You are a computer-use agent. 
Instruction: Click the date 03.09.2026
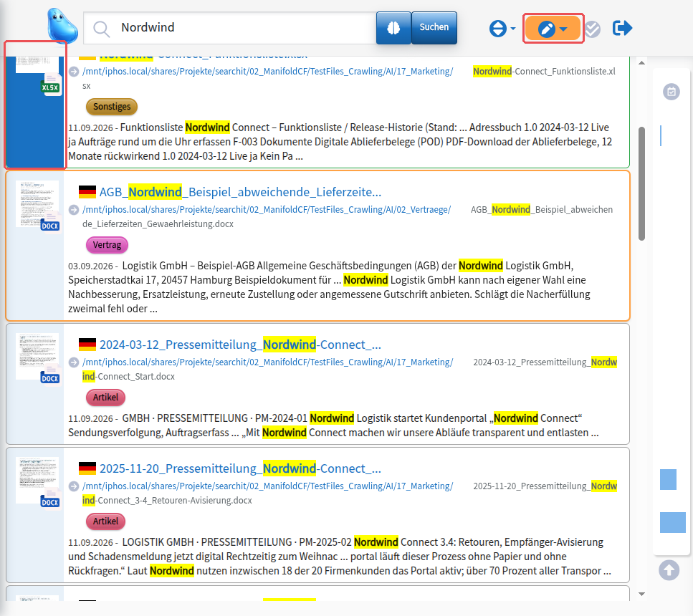tap(90, 266)
